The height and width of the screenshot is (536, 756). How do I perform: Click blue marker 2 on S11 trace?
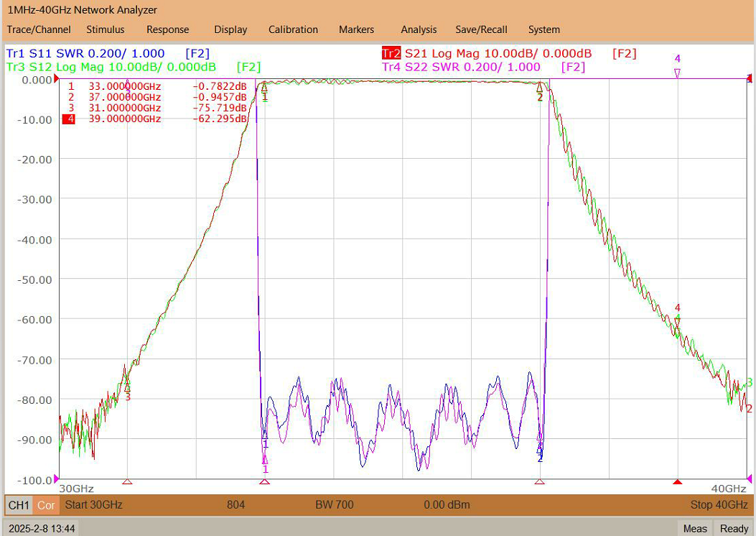(541, 451)
